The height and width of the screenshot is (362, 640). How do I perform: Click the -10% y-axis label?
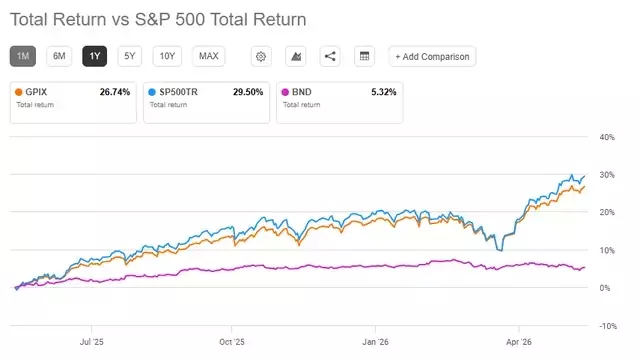(608, 326)
